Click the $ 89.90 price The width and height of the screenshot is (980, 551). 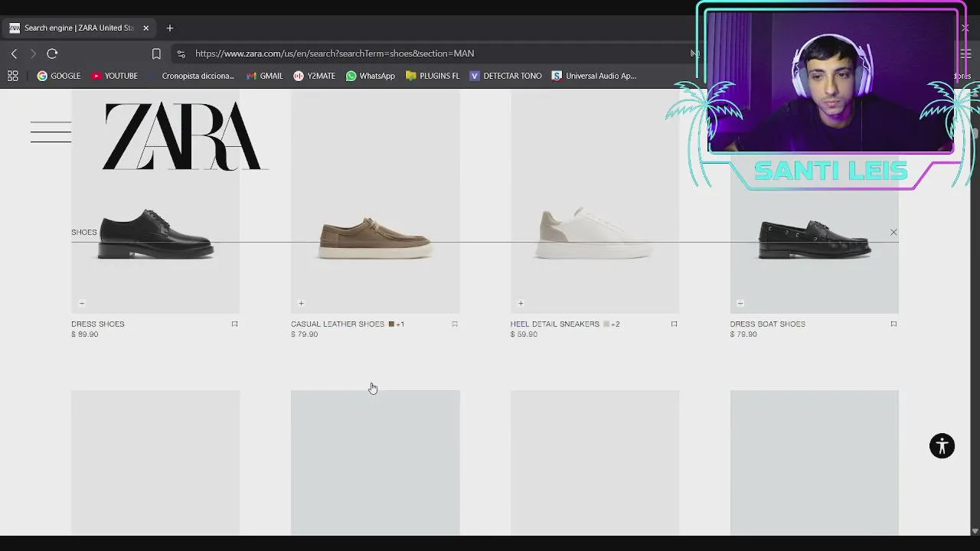click(85, 334)
